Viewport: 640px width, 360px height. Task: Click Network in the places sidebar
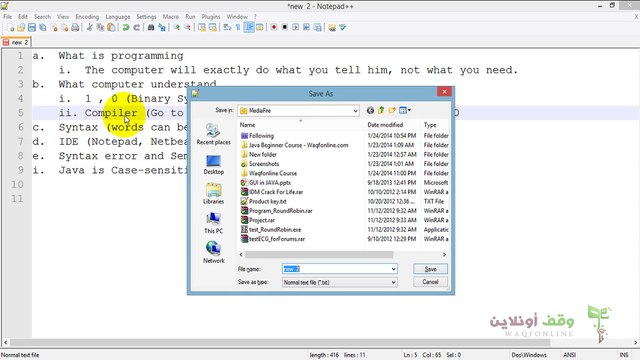coord(213,253)
